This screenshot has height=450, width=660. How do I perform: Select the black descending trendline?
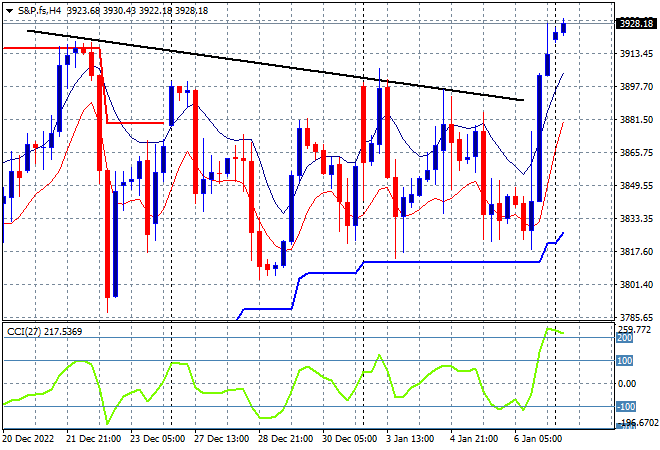pyautogui.click(x=275, y=65)
